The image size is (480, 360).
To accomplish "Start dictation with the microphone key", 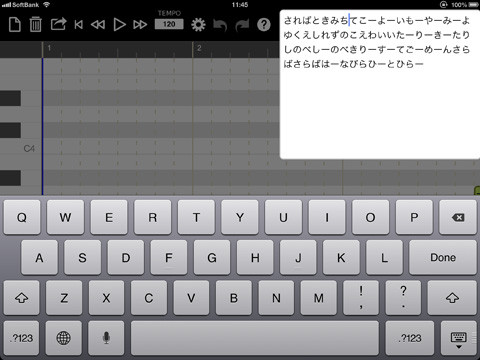I will click(106, 338).
